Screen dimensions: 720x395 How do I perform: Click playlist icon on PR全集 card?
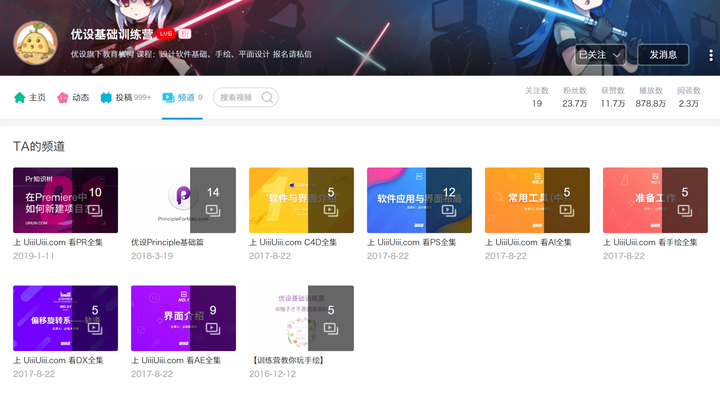click(x=95, y=210)
